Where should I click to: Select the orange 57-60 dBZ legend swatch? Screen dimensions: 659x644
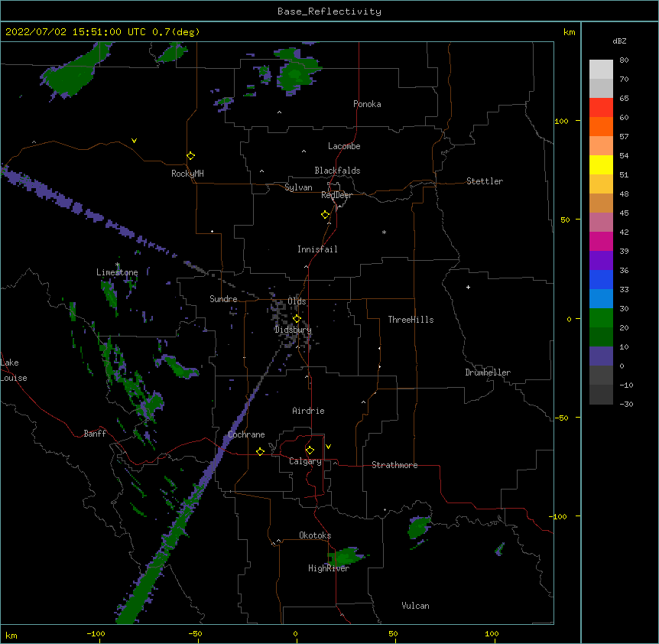pos(601,126)
